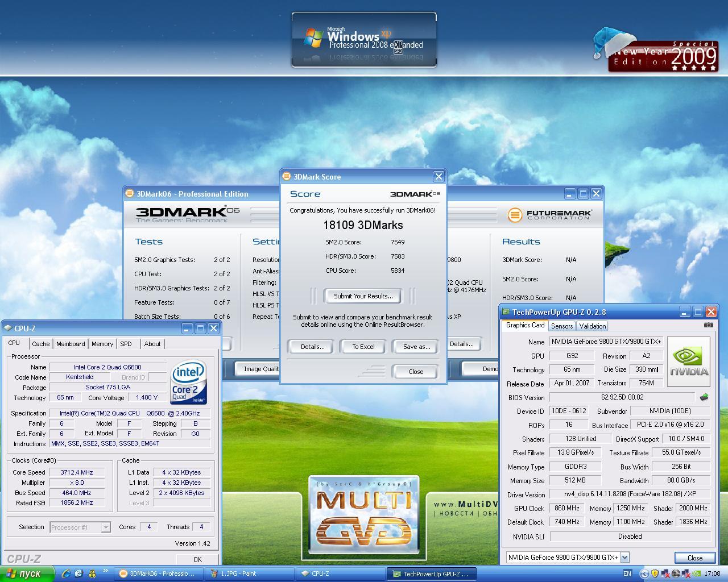
Task: Click the EN language indicator
Action: point(627,573)
